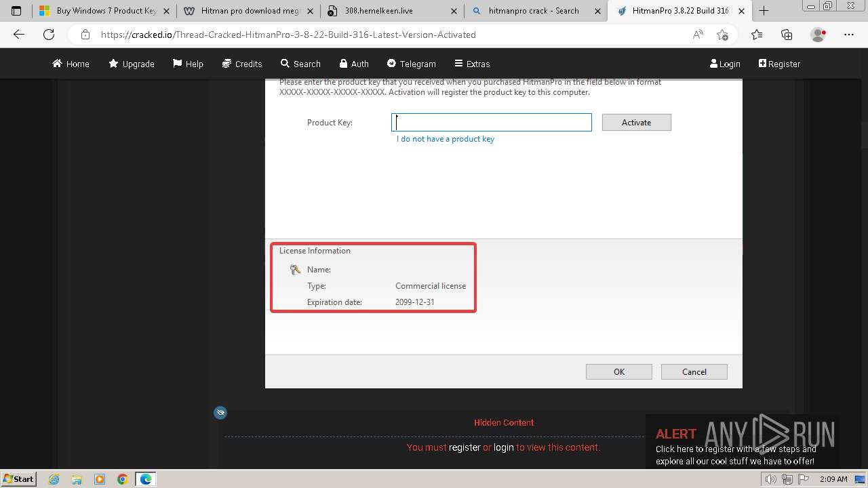Open Read aloud in address bar
Screen dimensions: 868x488
coord(698,35)
